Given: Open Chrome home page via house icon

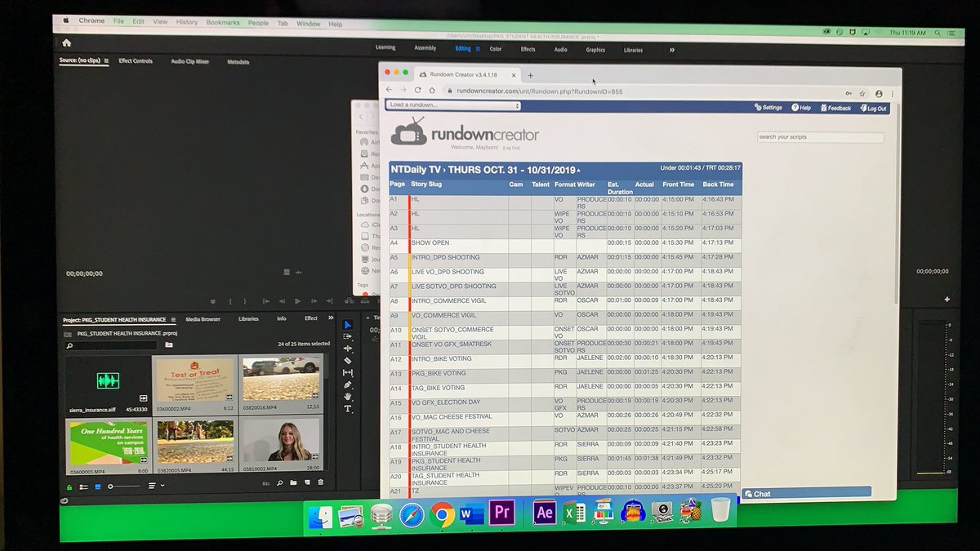Looking at the screenshot, I should tap(432, 91).
